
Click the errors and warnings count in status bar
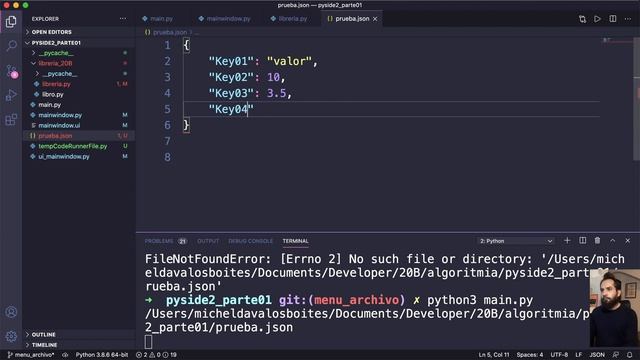click(156, 355)
